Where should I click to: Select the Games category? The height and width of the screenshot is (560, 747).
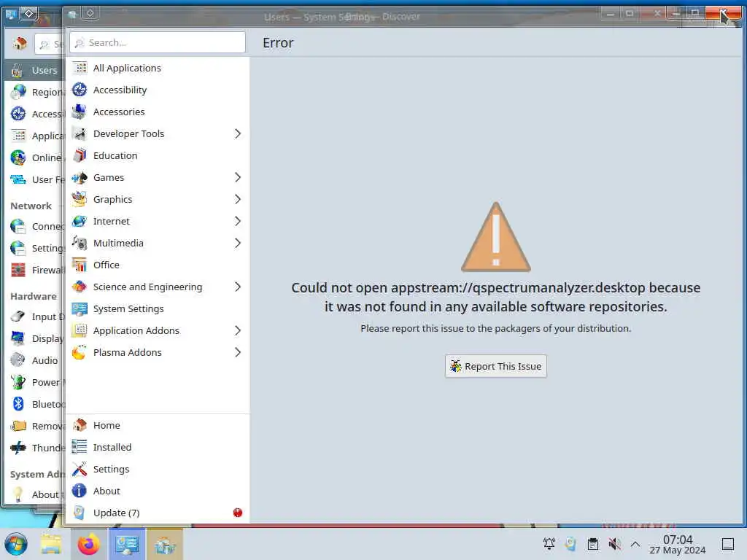158,178
